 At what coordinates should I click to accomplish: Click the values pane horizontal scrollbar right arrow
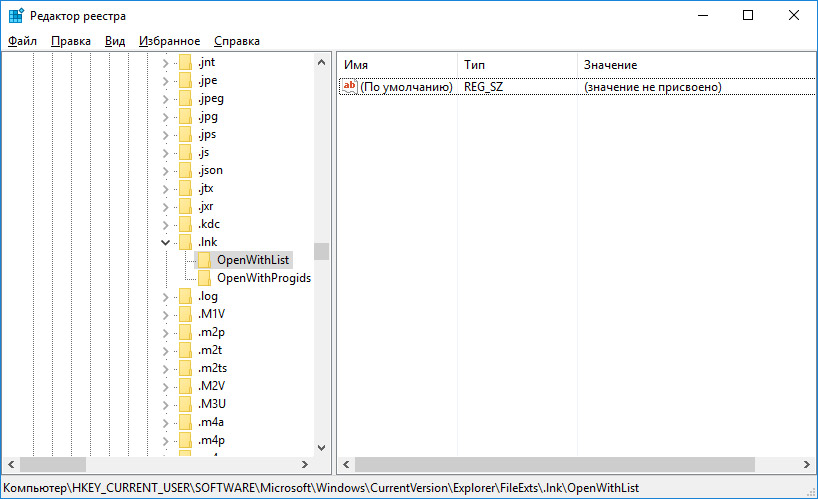click(809, 465)
